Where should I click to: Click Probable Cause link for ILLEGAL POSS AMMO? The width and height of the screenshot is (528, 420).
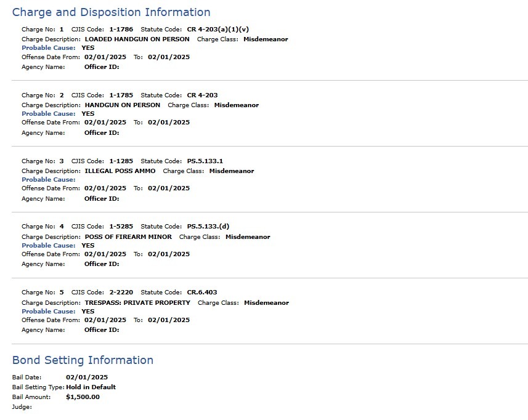coord(49,180)
